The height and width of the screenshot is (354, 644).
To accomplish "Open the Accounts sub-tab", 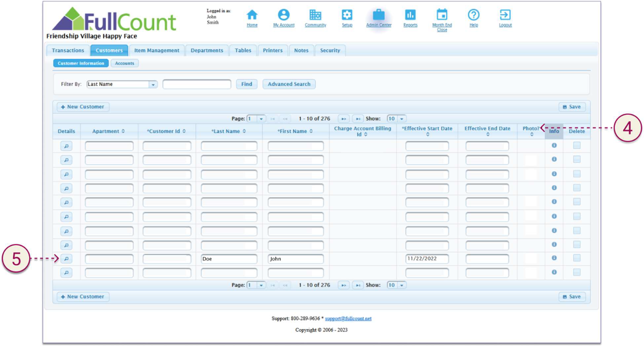I will [125, 63].
